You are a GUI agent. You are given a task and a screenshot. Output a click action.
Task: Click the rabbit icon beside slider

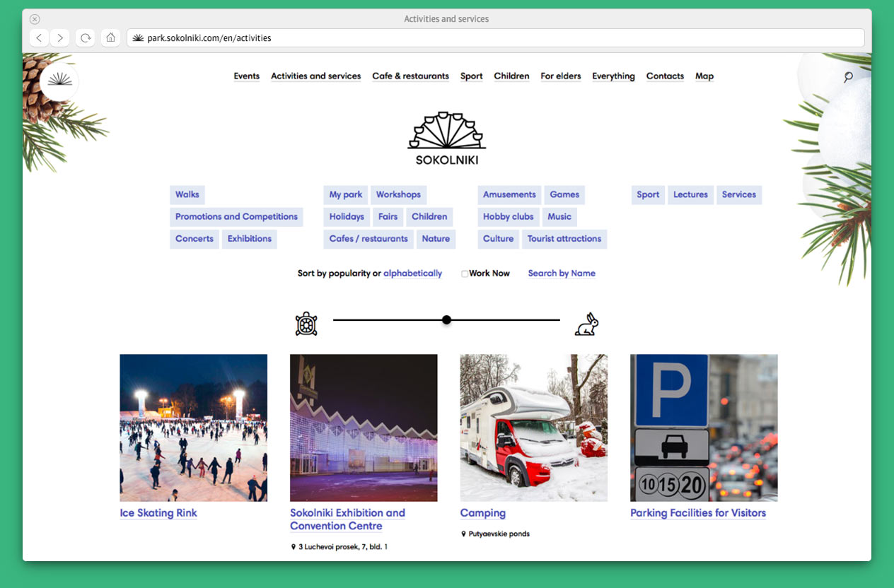[586, 324]
